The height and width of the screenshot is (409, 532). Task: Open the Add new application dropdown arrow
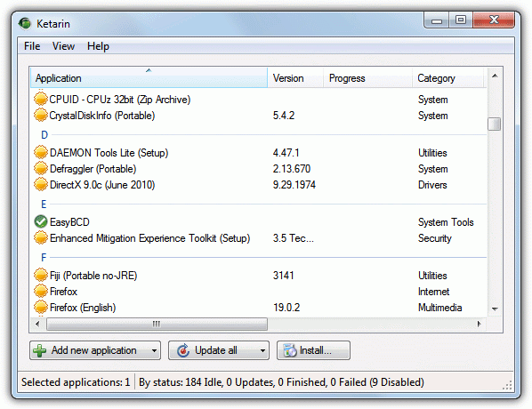(155, 350)
